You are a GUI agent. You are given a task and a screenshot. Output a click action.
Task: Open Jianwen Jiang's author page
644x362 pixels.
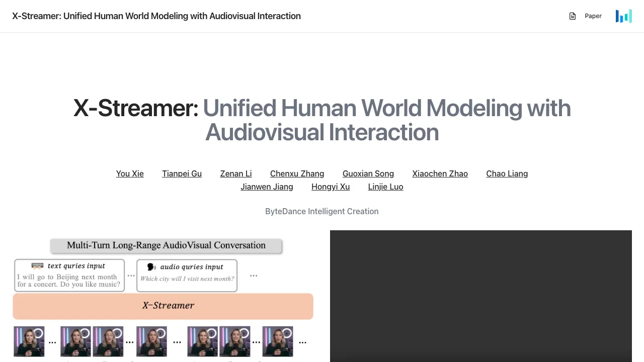[x=267, y=187]
